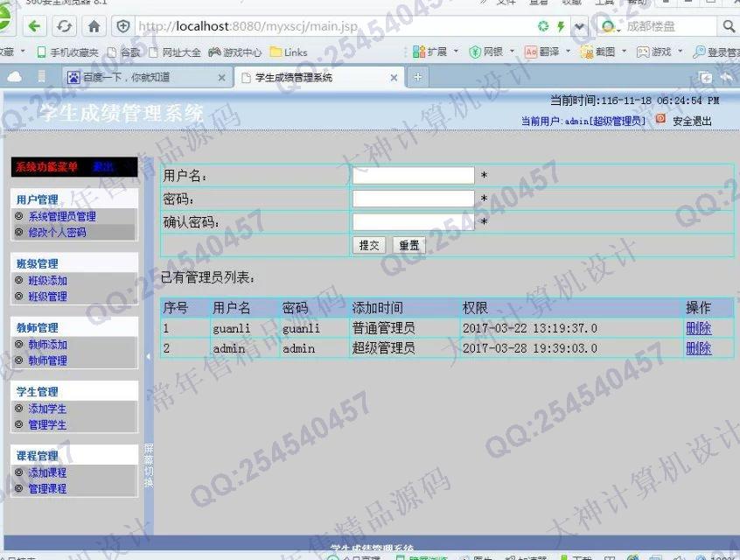The image size is (740, 560).
Task: Close the 学生成绩管理系统 tab
Action: (x=394, y=77)
